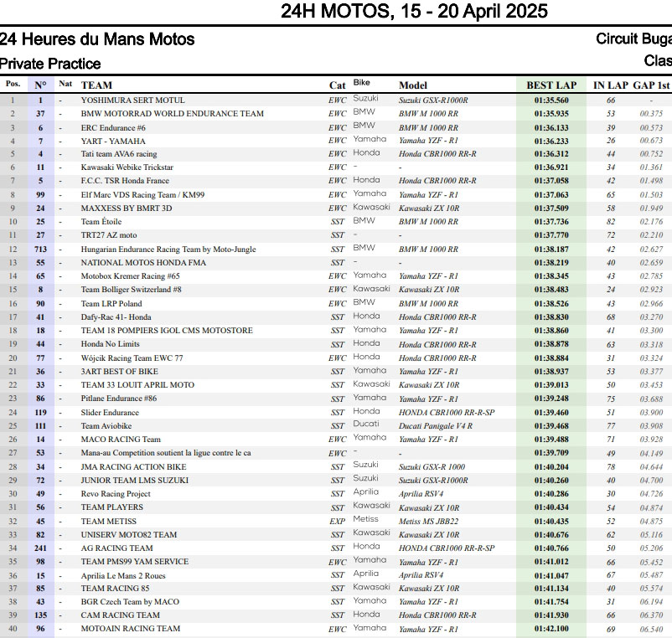The image size is (672, 638).
Task: Select 'Wójcik Racing Team EWC 77' text
Action: (x=132, y=358)
